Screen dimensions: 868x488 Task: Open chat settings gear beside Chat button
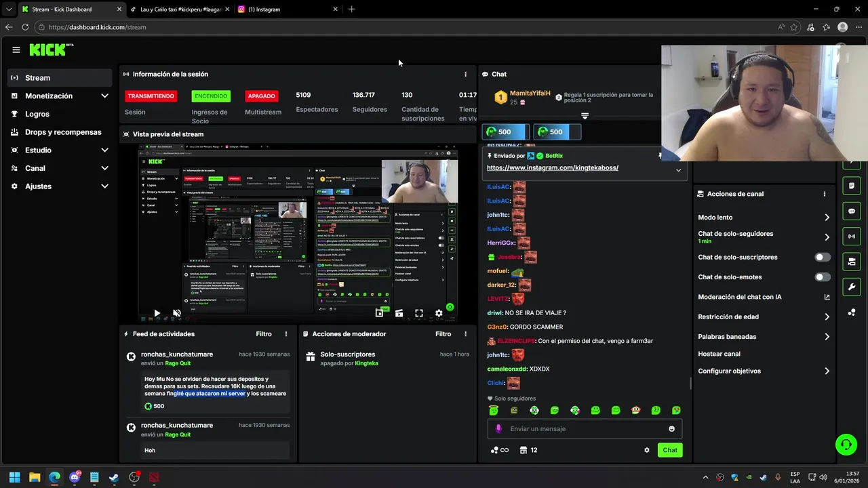tap(647, 450)
